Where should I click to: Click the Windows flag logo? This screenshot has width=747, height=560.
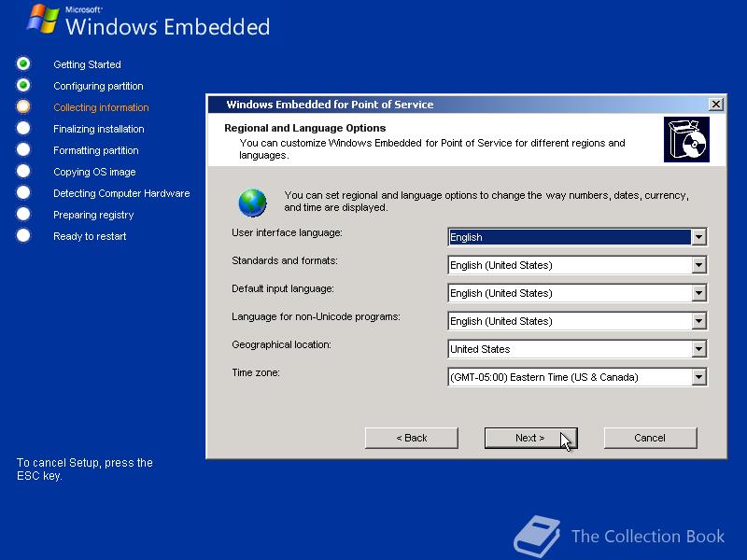pyautogui.click(x=43, y=19)
